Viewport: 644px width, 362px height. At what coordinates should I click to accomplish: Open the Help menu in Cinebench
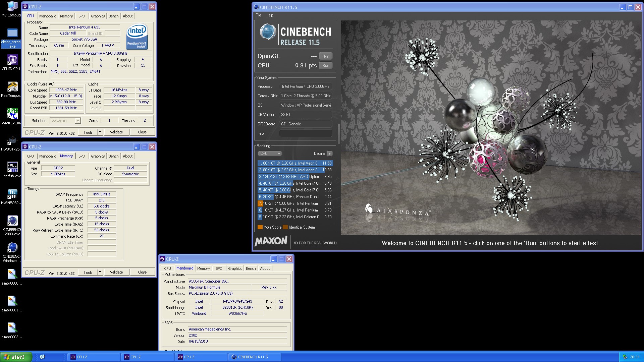(x=269, y=15)
